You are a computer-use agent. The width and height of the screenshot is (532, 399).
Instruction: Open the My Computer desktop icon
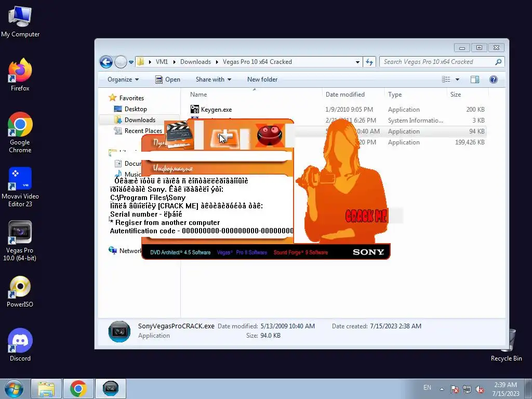tap(20, 22)
